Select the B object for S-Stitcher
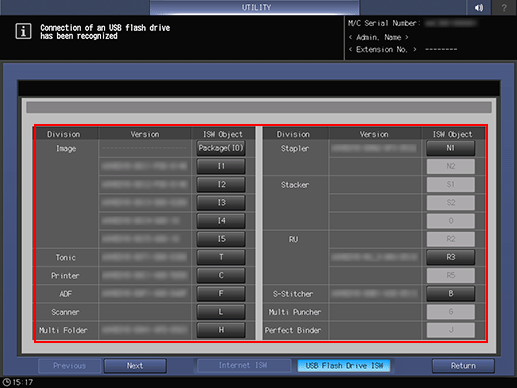The height and width of the screenshot is (388, 517). [451, 293]
